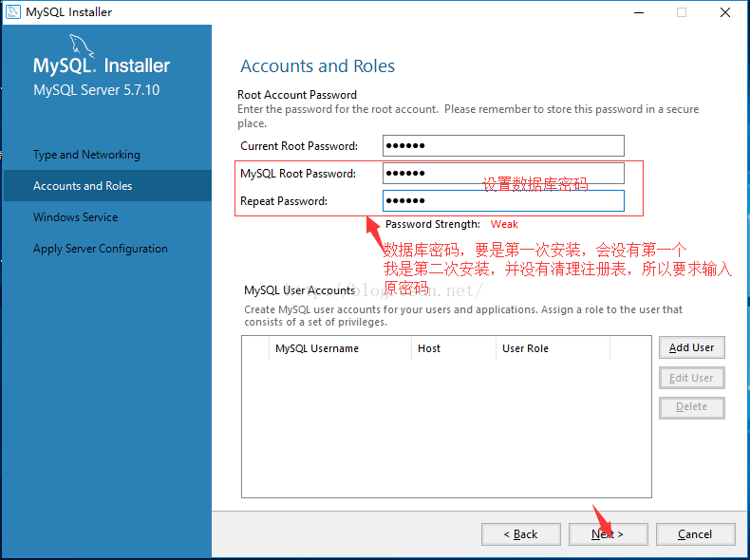Click the Host column header
Screen dimensions: 750x560
click(x=454, y=348)
